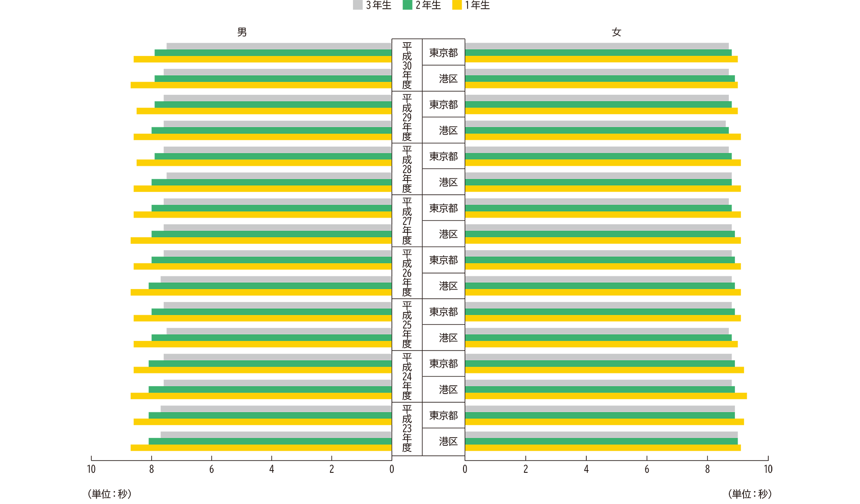Click 東京都 cell in 平成30年度 group
This screenshot has height=504, width=860.
tap(443, 52)
